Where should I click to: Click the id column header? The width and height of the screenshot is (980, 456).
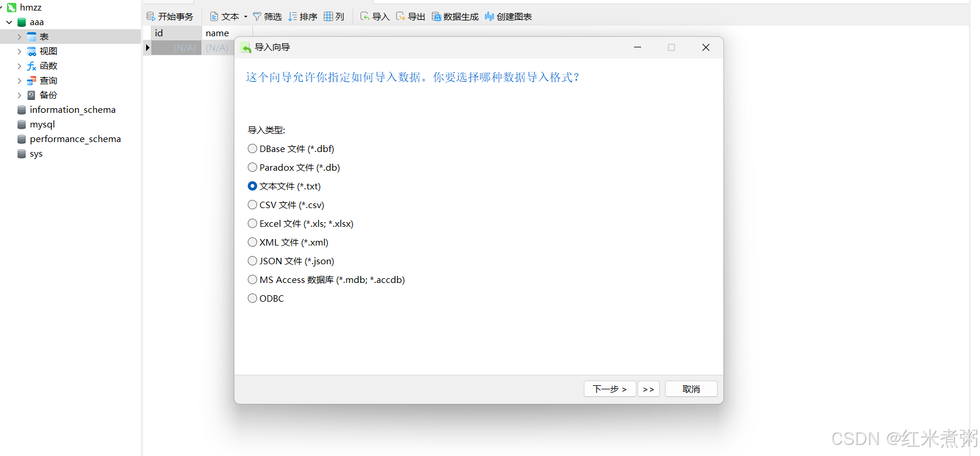pyautogui.click(x=176, y=33)
